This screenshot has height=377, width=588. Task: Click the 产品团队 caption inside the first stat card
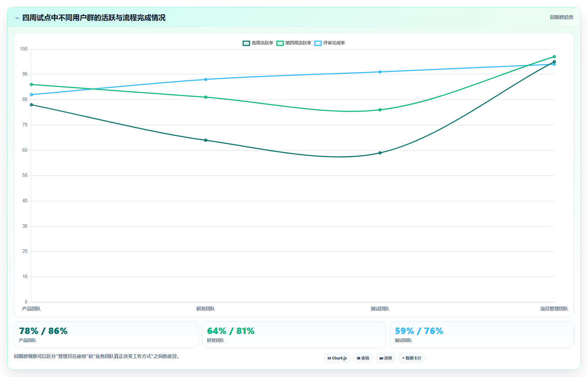[28, 340]
